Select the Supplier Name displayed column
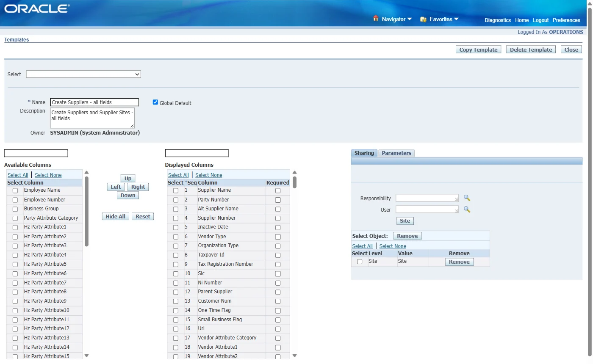The width and height of the screenshot is (593, 364). point(176,190)
